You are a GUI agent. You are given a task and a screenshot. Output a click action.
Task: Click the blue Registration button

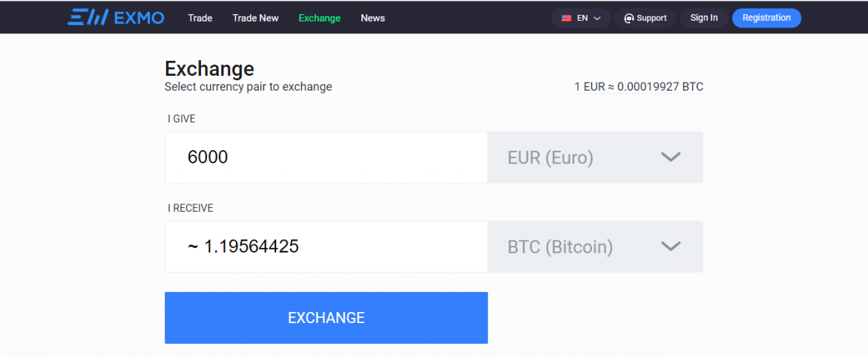click(766, 18)
